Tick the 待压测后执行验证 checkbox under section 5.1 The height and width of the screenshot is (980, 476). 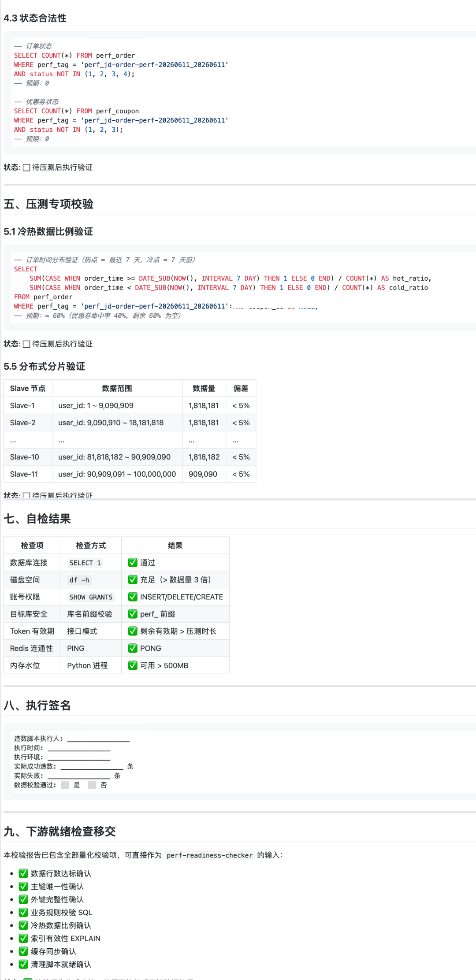pyautogui.click(x=26, y=344)
